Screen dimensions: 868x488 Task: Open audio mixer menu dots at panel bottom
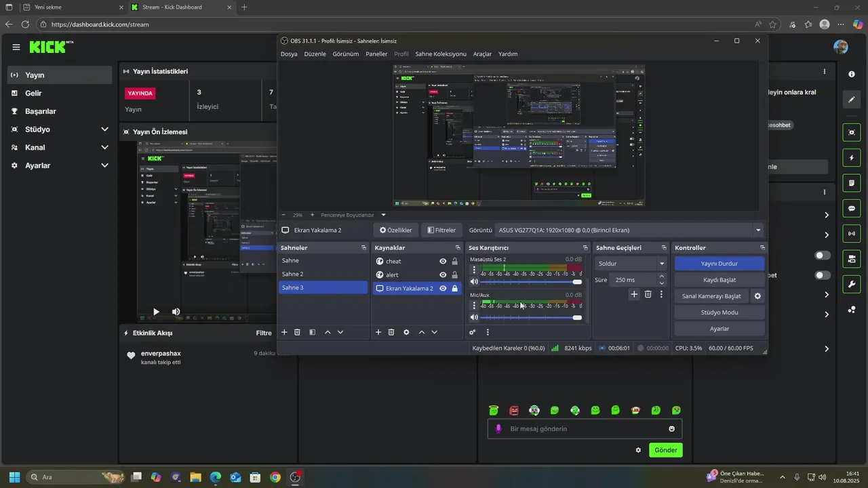(x=488, y=332)
